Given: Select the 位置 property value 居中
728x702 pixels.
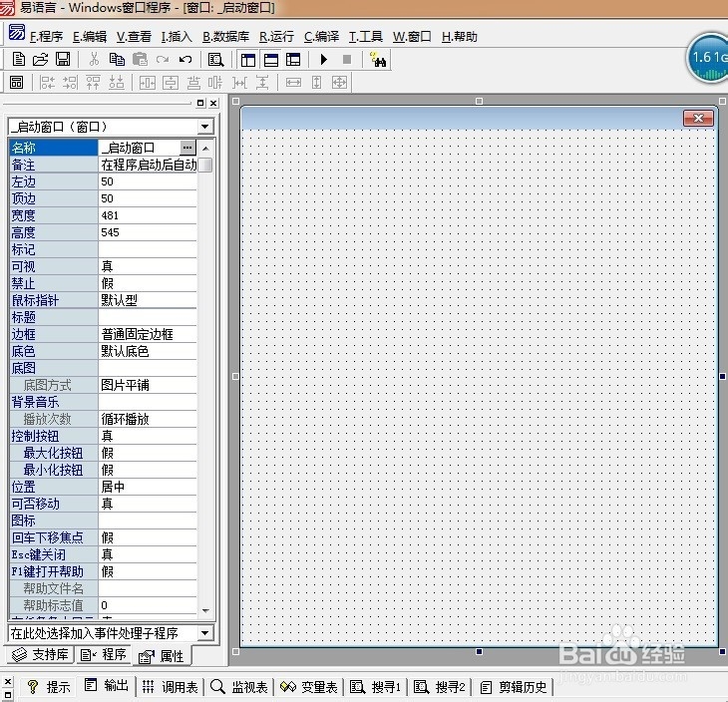Looking at the screenshot, I should tap(148, 487).
